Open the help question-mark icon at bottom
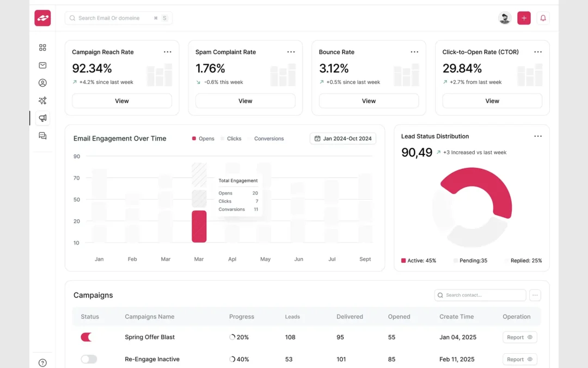Viewport: 588px width, 368px height. point(42,362)
